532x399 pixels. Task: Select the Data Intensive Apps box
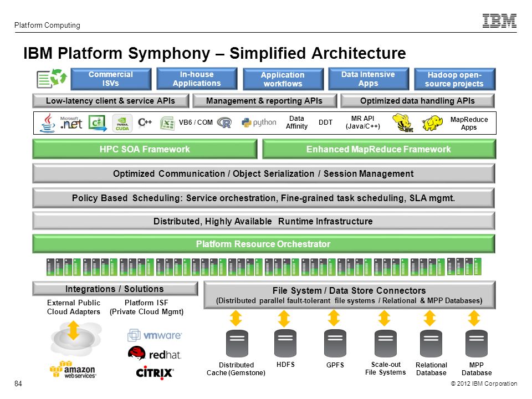coord(369,79)
